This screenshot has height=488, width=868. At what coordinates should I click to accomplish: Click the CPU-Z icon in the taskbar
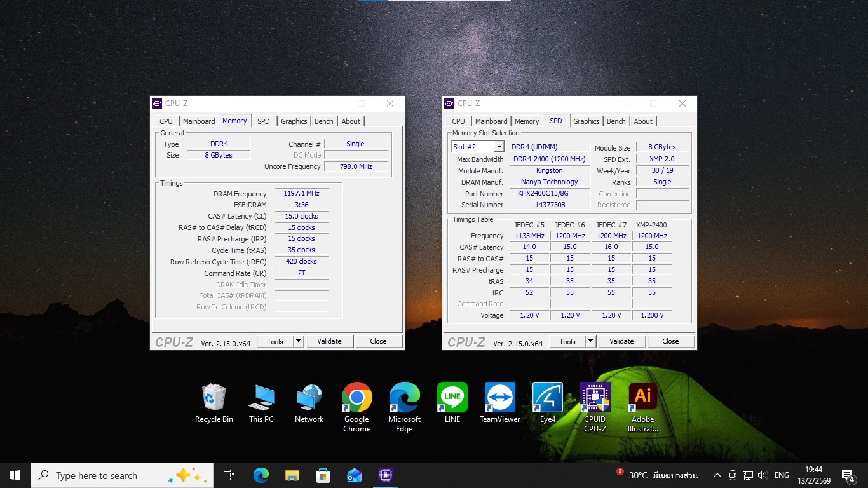tap(385, 475)
